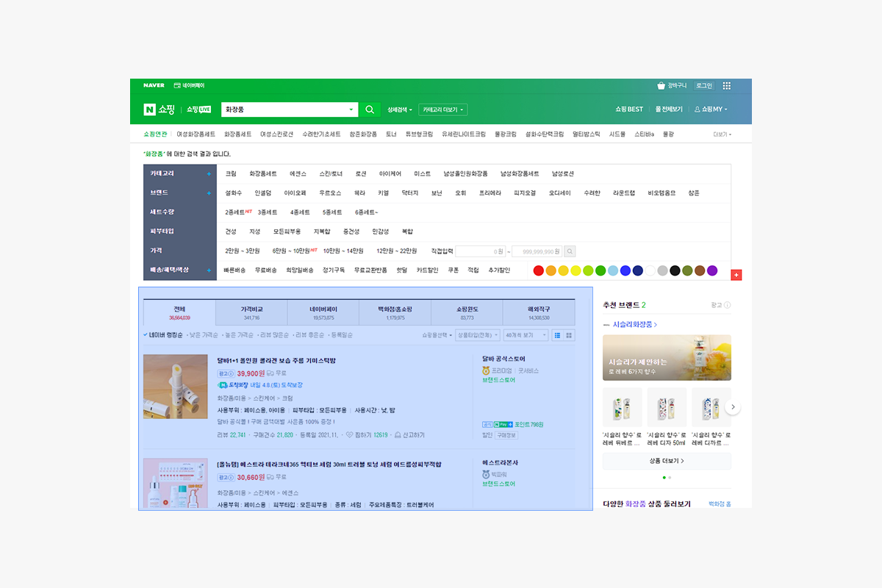
Task: Click 구매정보 button on 달바 listing
Action: (506, 435)
